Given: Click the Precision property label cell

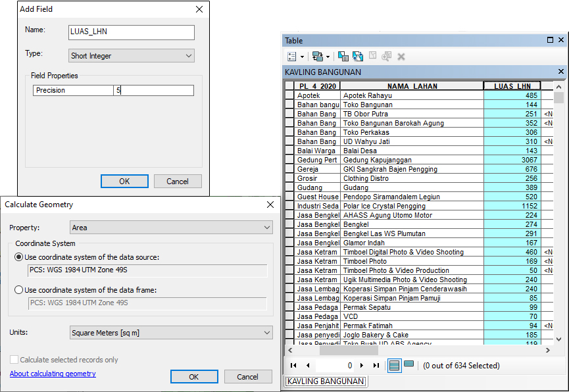Looking at the screenshot, I should [x=73, y=90].
